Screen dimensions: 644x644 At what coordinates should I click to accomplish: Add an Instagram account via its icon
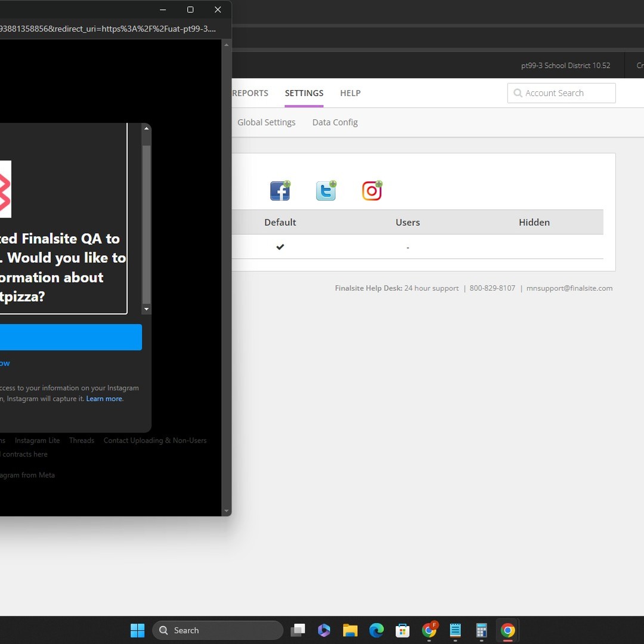pyautogui.click(x=372, y=191)
